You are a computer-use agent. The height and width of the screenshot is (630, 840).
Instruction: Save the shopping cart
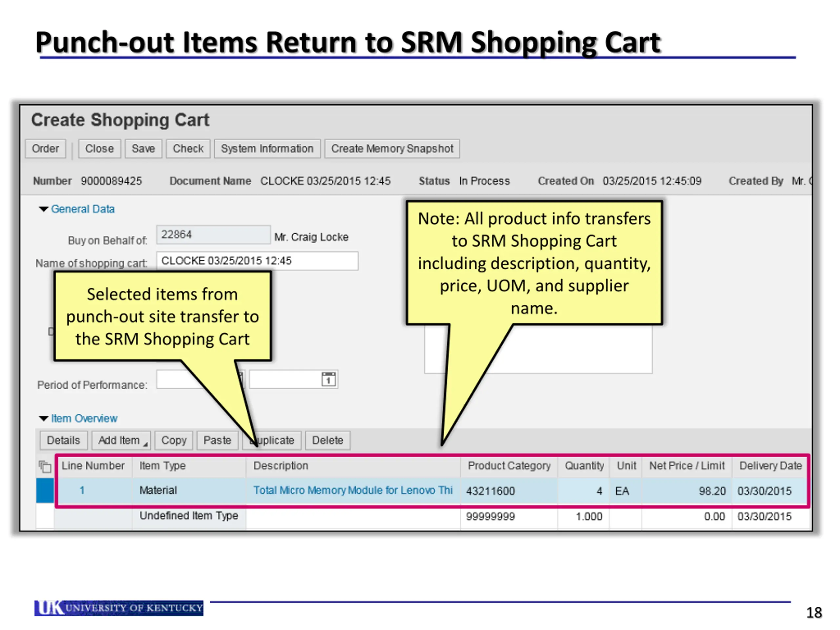click(143, 149)
